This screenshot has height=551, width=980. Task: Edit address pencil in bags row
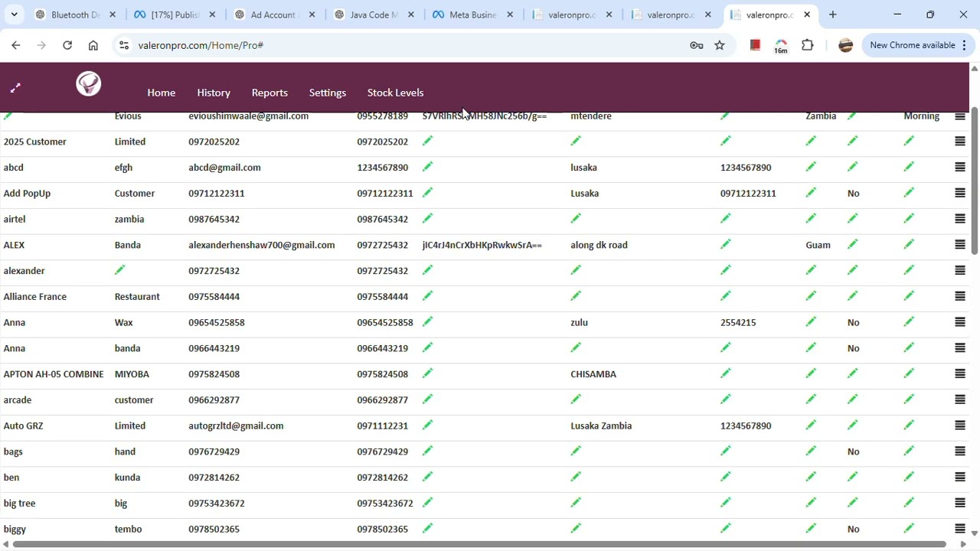click(x=576, y=451)
